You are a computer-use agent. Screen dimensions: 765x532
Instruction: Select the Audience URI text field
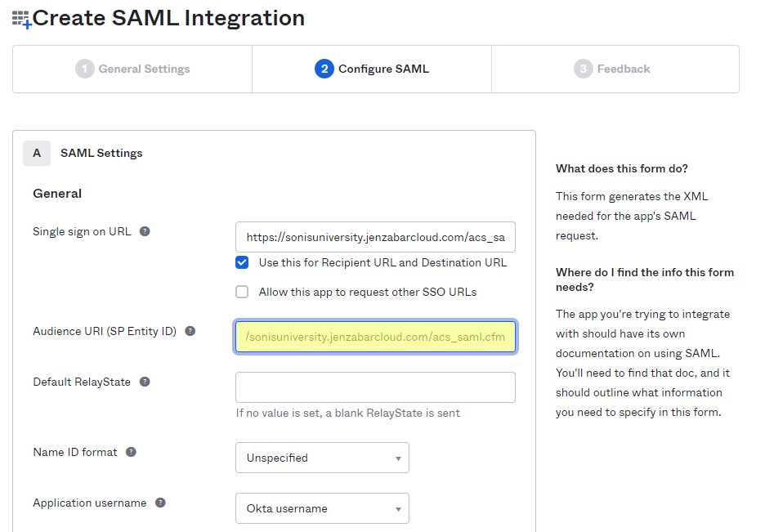375,337
